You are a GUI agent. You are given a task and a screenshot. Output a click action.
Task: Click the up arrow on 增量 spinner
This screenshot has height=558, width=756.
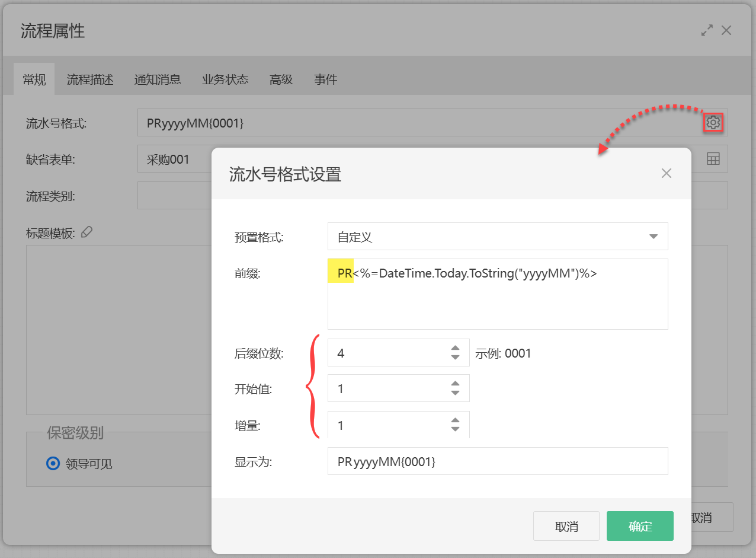click(455, 420)
